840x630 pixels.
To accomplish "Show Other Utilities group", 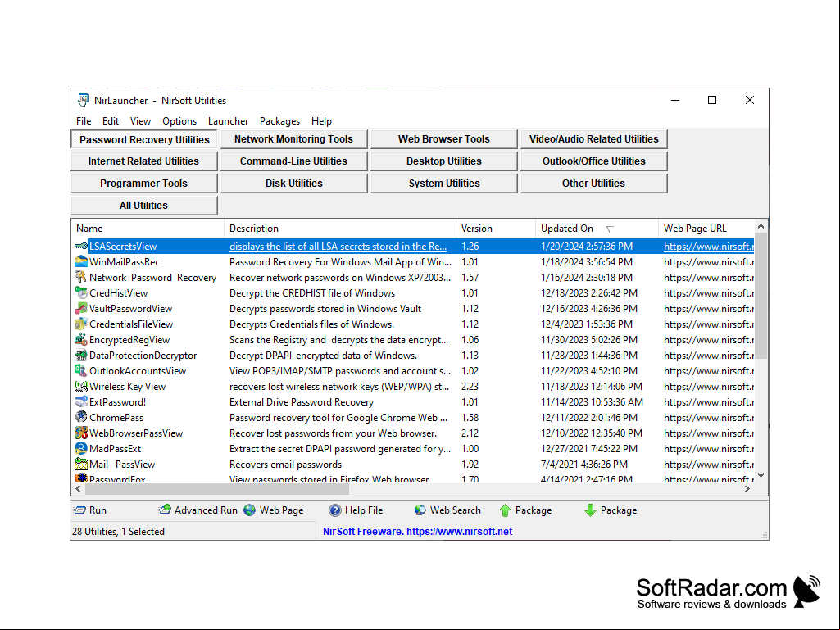I will (x=593, y=184).
